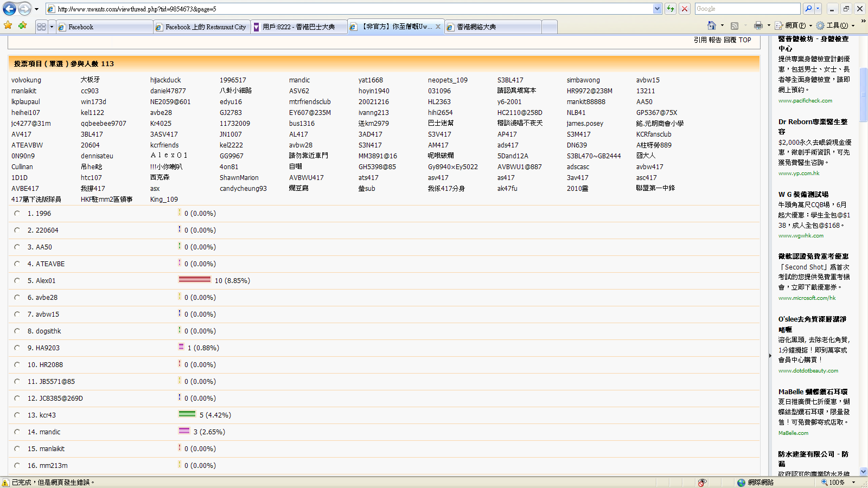Screen dimensions: 868x488
Task: Click 回覆 reply link
Action: pos(730,40)
